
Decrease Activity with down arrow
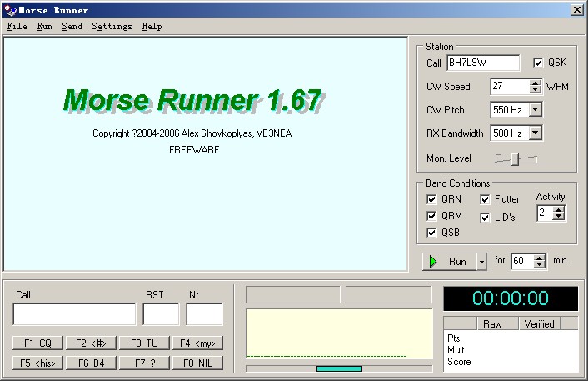[x=559, y=217]
